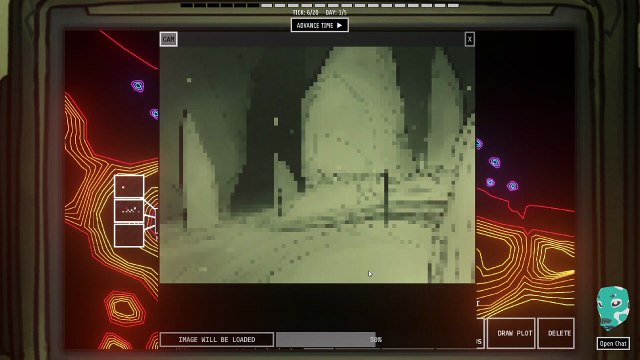The image size is (640, 360).
Task: Click the Delete button
Action: click(556, 333)
